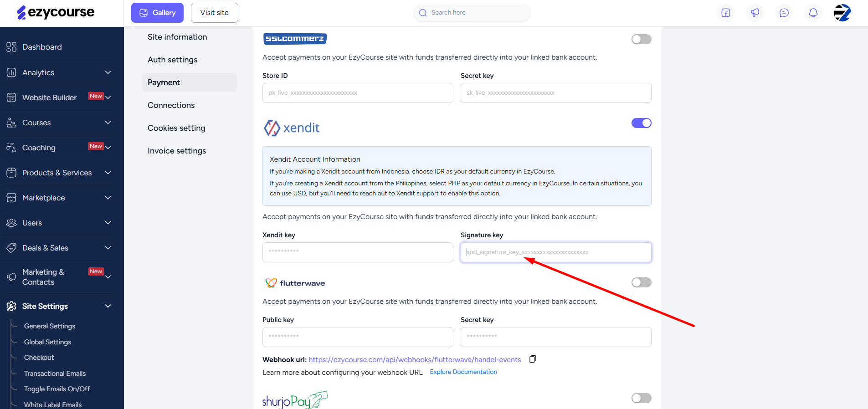Open the Explore Documentation link
868x409 pixels.
[463, 372]
